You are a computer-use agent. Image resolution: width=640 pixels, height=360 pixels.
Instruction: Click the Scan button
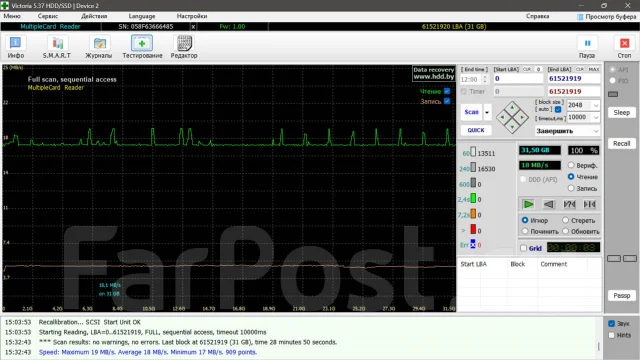click(471, 112)
